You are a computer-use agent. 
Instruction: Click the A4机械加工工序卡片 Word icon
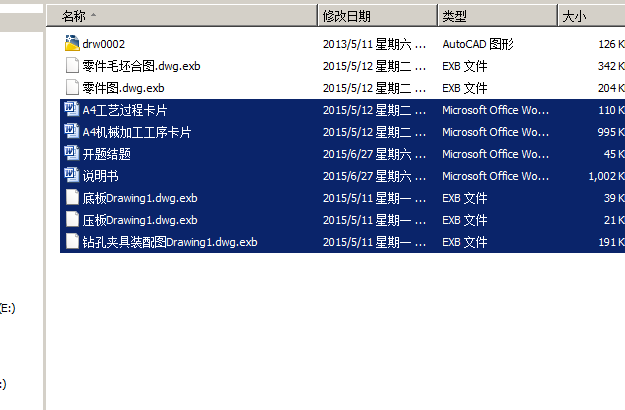point(72,131)
